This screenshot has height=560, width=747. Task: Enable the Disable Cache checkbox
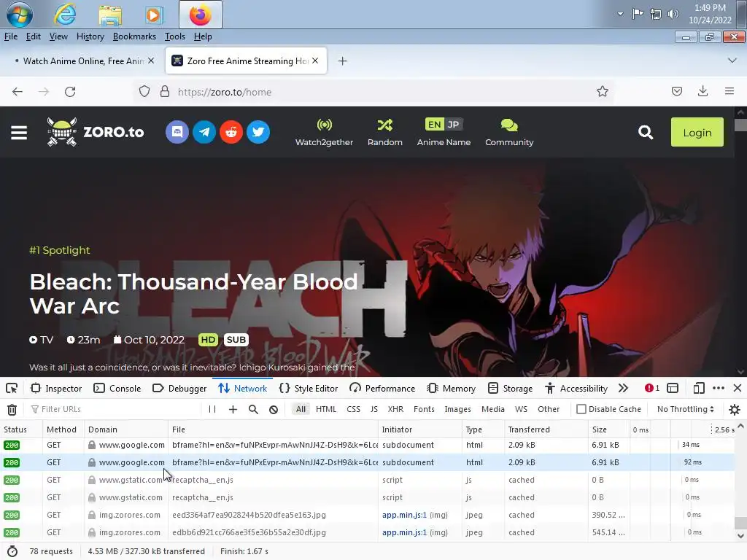click(581, 410)
